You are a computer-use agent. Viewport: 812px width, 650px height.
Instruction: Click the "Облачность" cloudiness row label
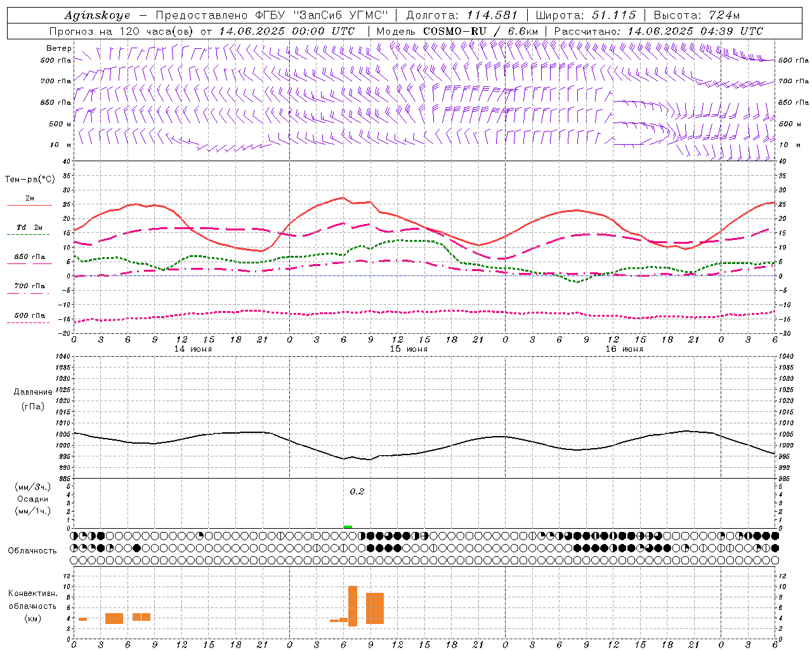pos(32,551)
